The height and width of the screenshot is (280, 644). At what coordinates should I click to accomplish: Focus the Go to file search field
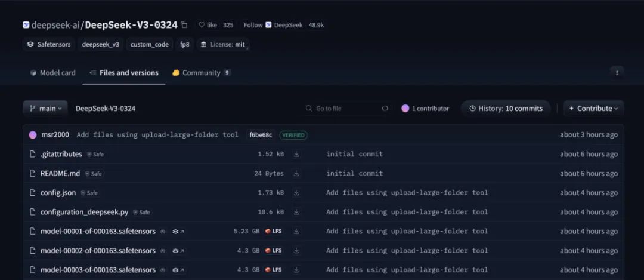pyautogui.click(x=347, y=109)
